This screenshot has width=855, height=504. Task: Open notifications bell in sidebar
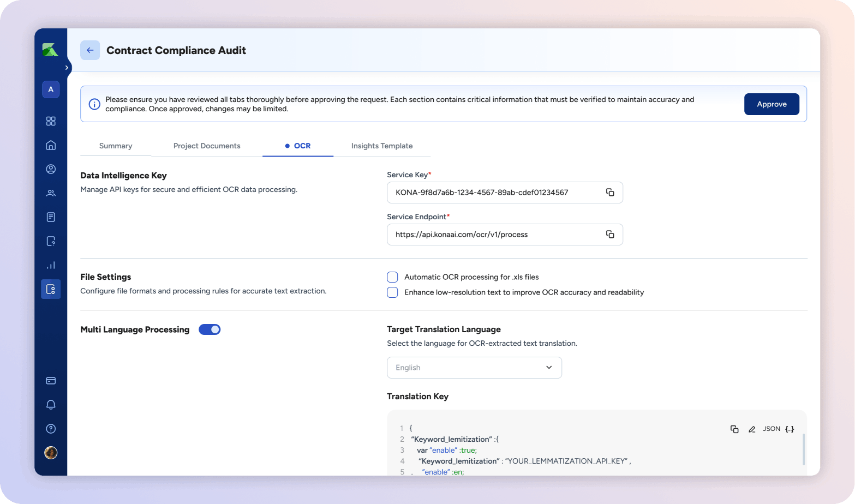coord(51,405)
